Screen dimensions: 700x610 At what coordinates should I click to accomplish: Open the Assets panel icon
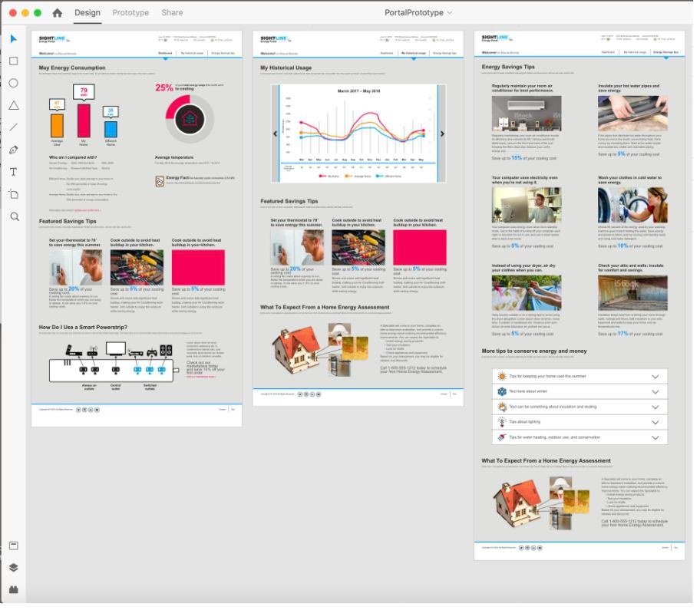(x=14, y=550)
